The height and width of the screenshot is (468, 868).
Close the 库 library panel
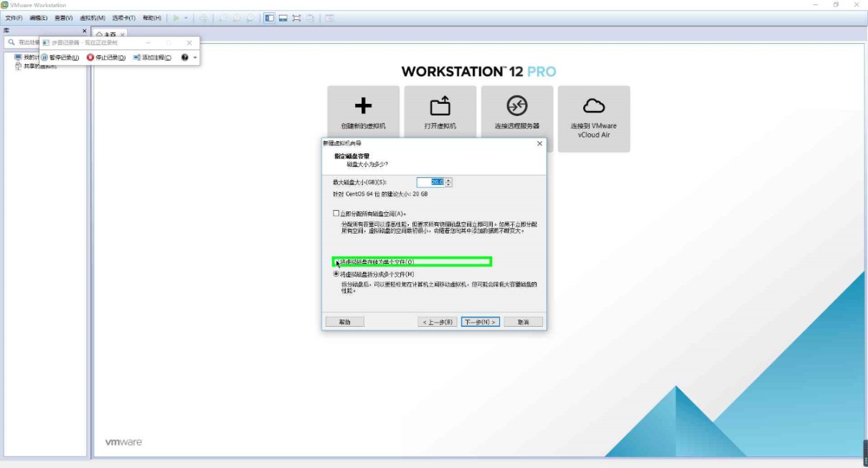84,32
